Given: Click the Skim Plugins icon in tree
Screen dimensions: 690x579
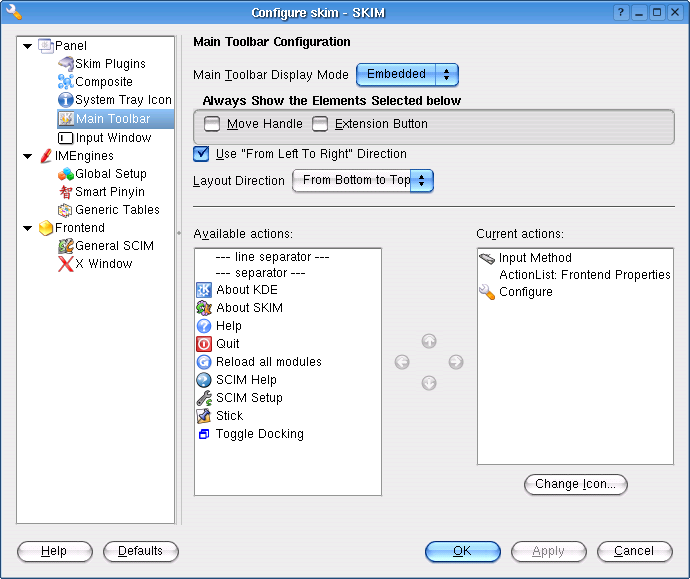Looking at the screenshot, I should (x=66, y=64).
